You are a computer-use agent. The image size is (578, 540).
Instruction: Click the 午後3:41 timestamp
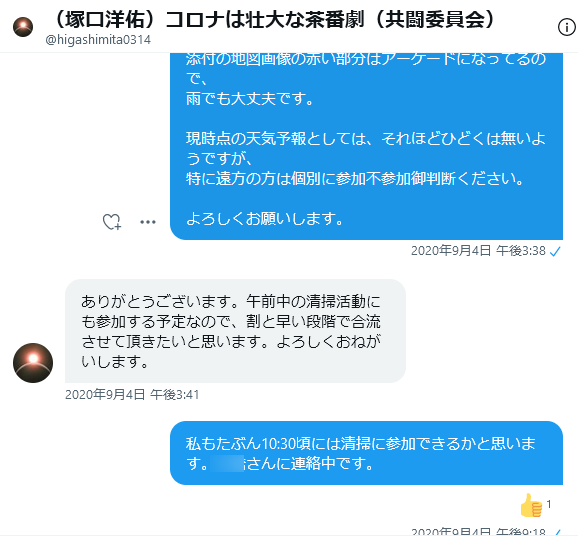coord(174,395)
